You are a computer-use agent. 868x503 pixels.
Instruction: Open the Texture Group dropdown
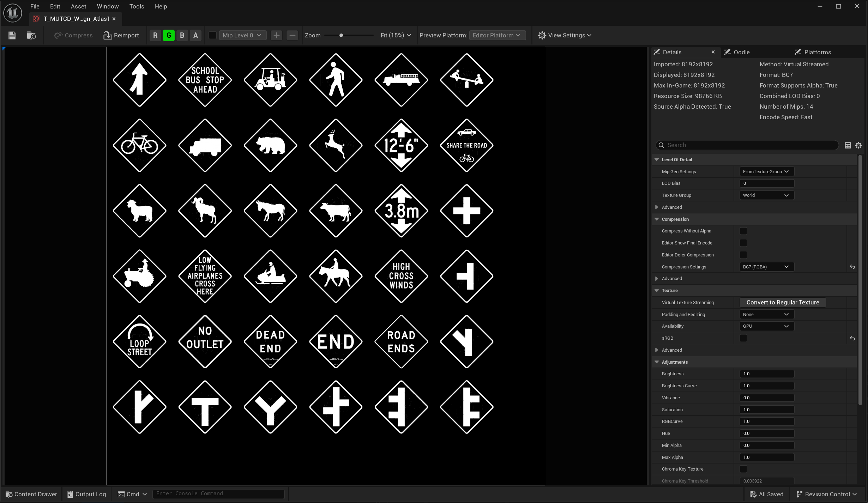(766, 195)
